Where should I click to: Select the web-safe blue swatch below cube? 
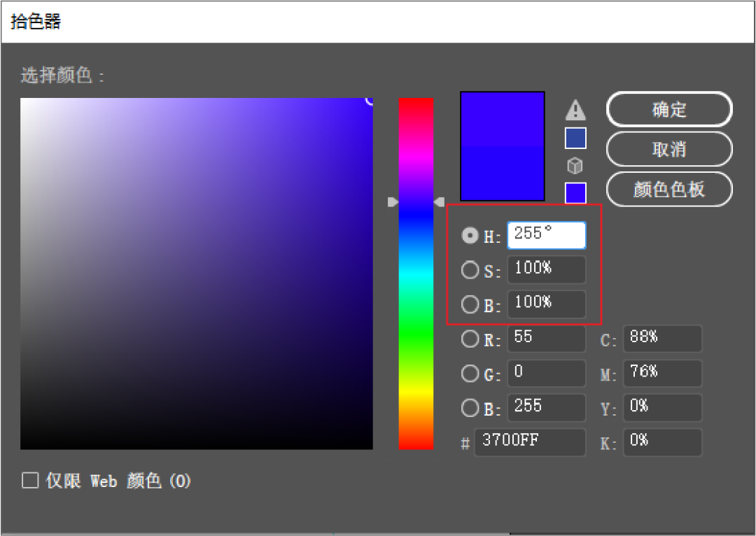575,192
